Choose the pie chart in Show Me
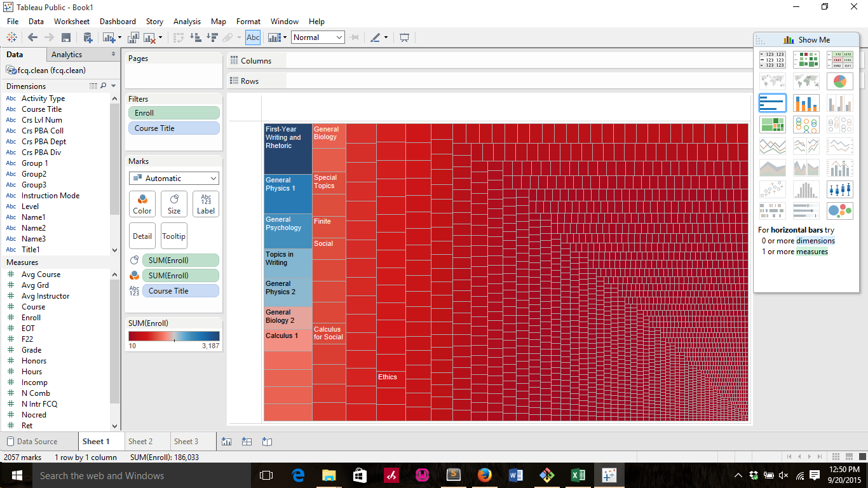868x488 pixels. [840, 81]
